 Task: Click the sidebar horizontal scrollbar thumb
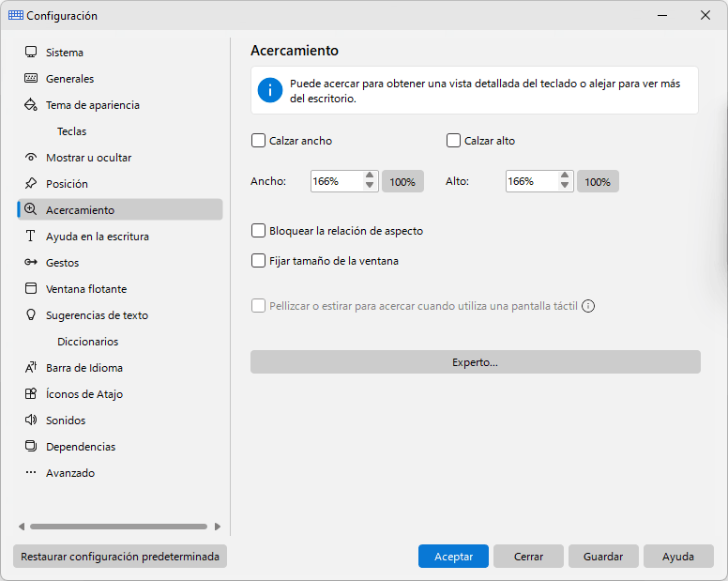pyautogui.click(x=118, y=527)
